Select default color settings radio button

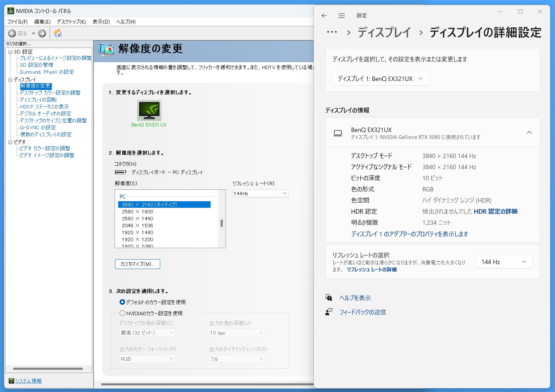pos(122,302)
